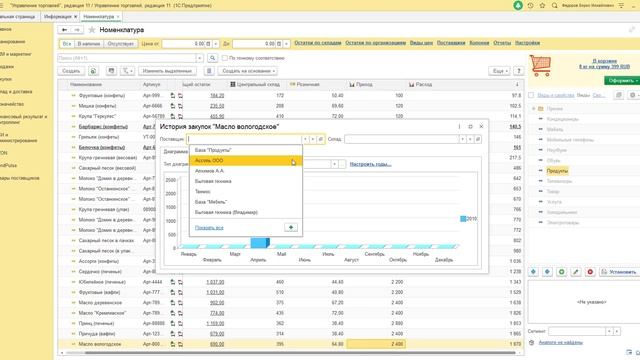The height and width of the screenshot is (360, 640).
Task: Open Создать на основании dropdown
Action: 248,71
